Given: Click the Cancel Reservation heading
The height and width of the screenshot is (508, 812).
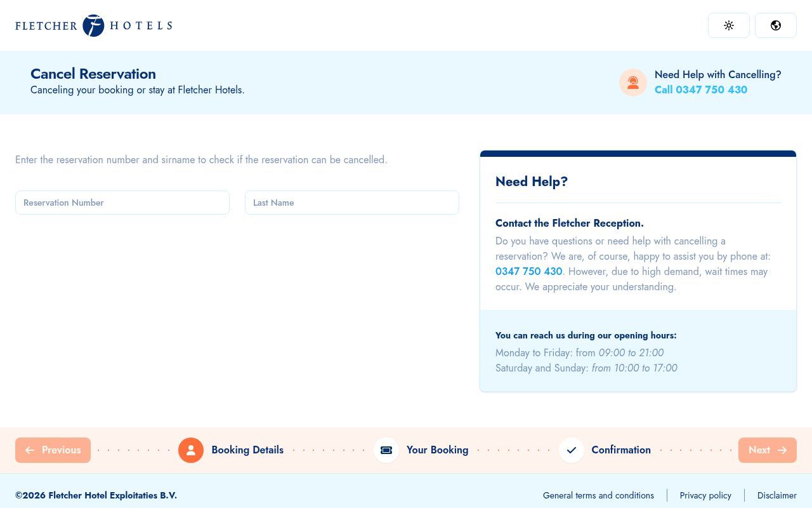Looking at the screenshot, I should coord(93,74).
